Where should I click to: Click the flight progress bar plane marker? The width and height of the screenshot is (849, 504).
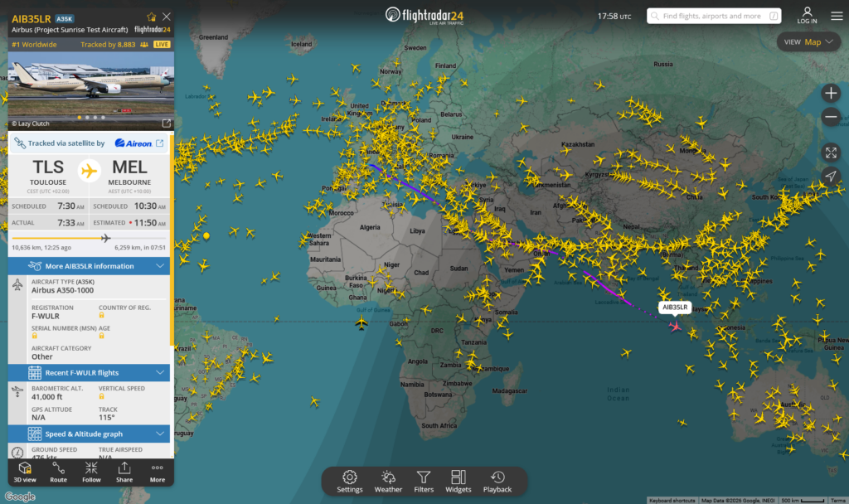[x=105, y=238]
